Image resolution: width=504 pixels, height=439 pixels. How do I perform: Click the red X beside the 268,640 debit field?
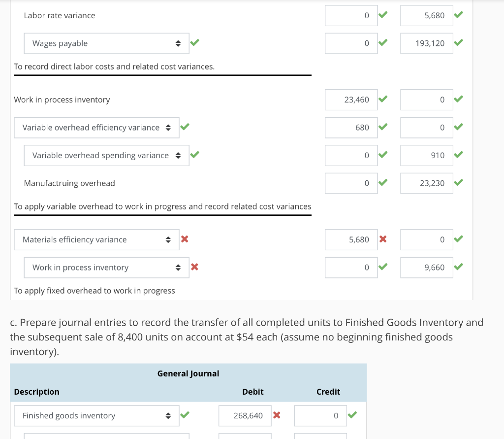coord(276,415)
